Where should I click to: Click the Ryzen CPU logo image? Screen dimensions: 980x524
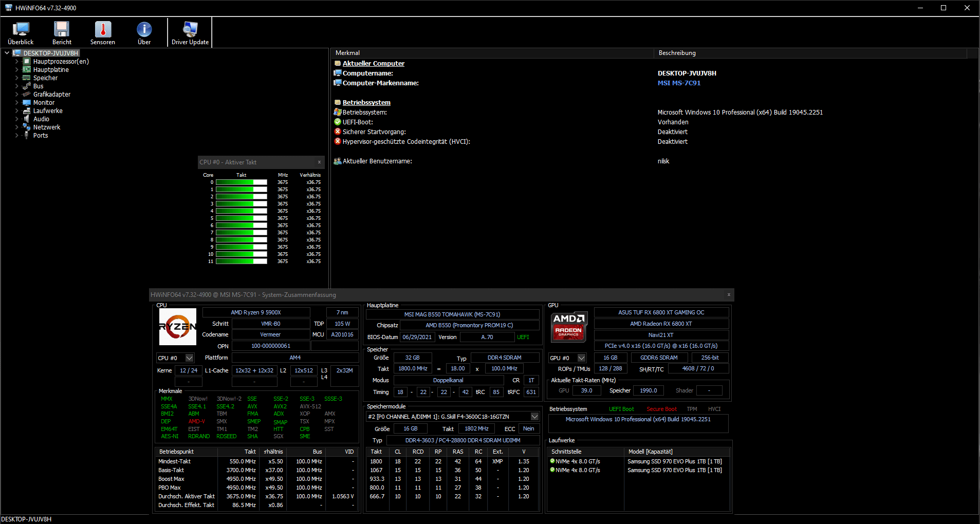pyautogui.click(x=178, y=327)
